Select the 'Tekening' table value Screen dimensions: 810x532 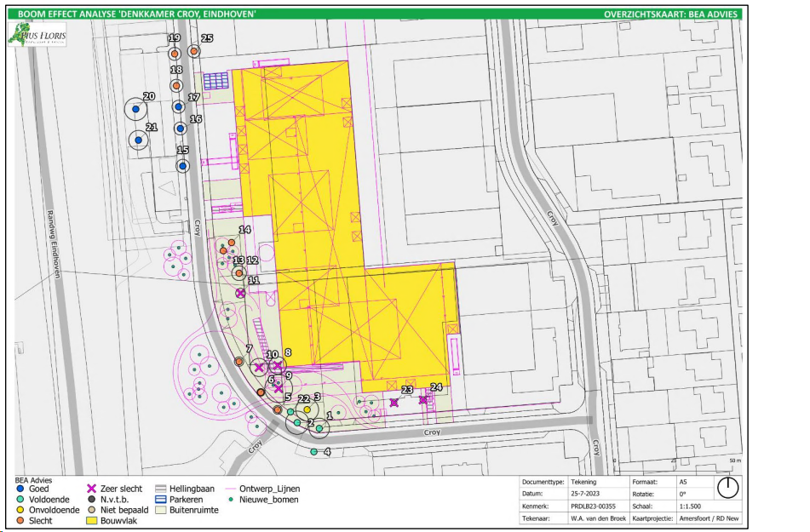click(x=583, y=482)
